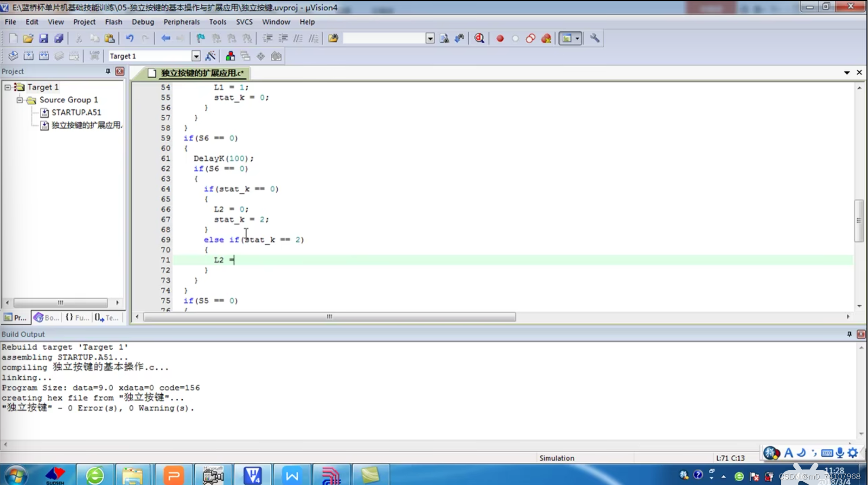Click the find text input field

pyautogui.click(x=384, y=38)
